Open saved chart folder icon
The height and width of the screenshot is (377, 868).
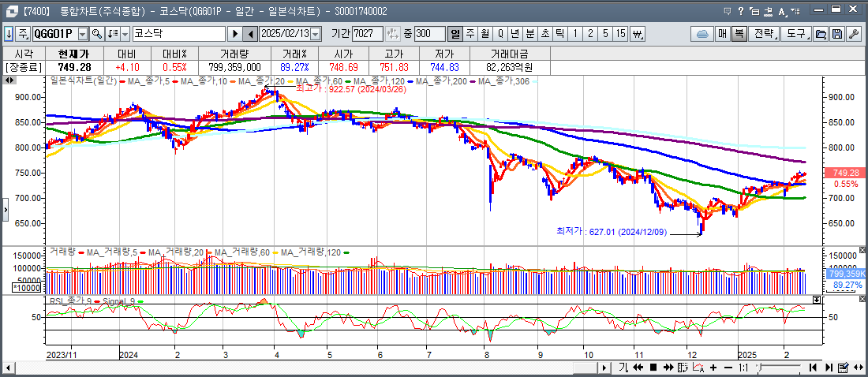pyautogui.click(x=821, y=34)
